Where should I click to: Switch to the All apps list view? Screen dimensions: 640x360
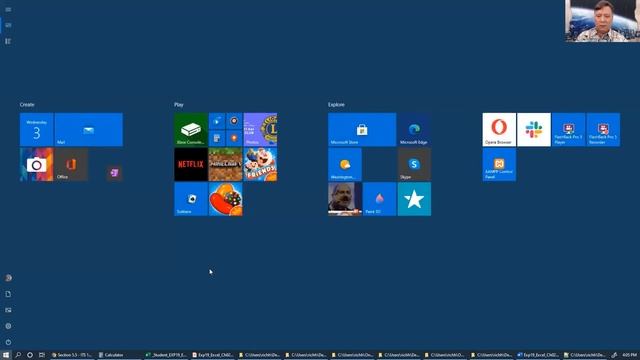click(8, 41)
